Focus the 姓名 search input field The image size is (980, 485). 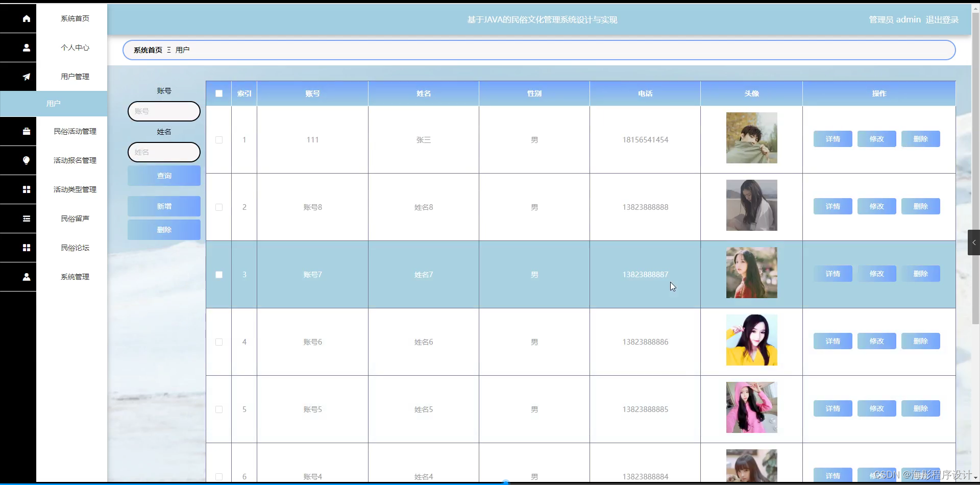(x=164, y=152)
